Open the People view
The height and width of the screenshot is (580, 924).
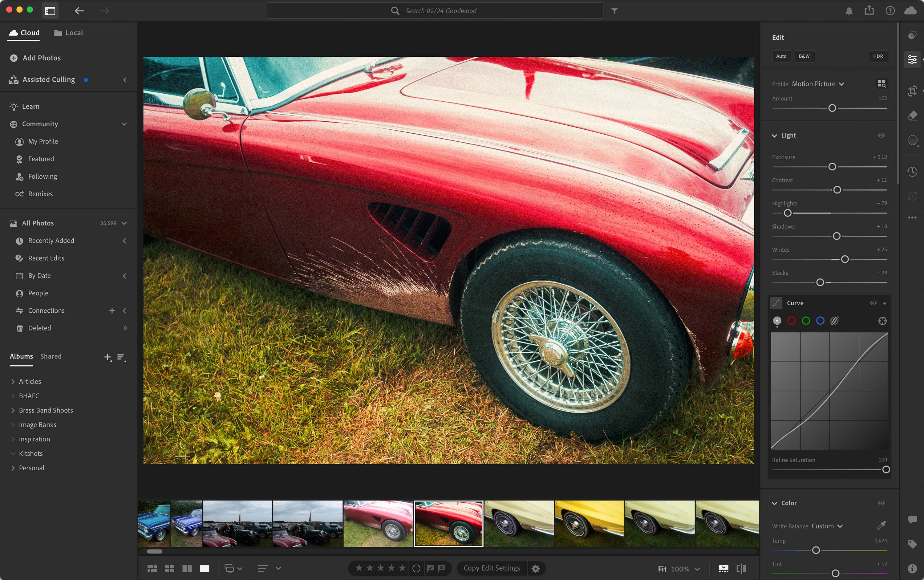(x=38, y=293)
